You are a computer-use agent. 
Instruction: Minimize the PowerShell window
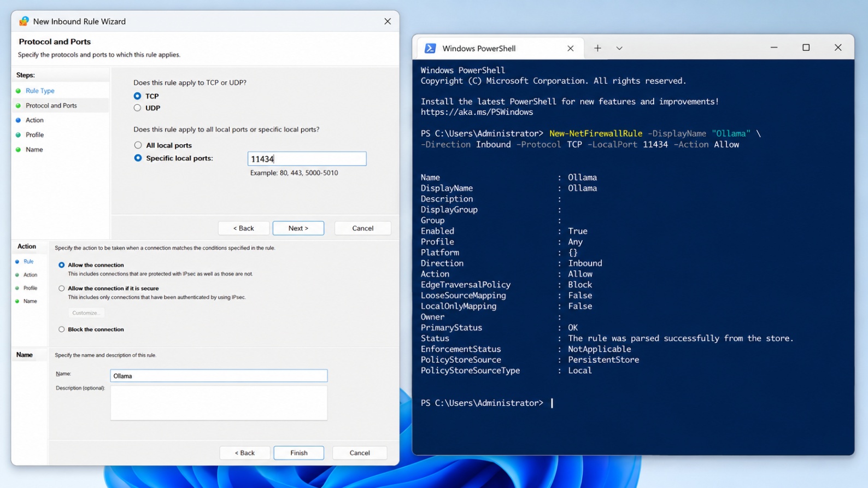[x=774, y=48]
